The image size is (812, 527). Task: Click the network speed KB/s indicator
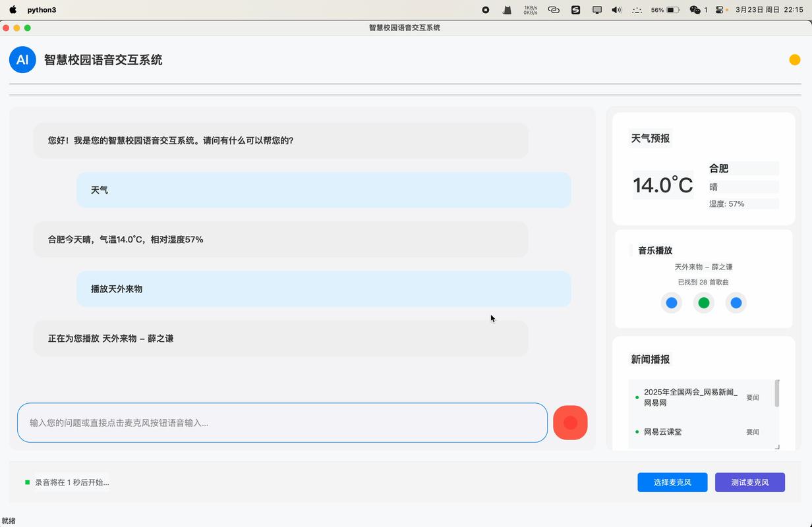click(x=531, y=10)
